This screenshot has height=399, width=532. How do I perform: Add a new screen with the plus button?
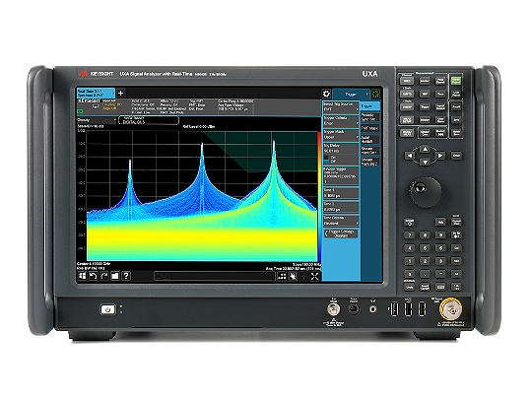pos(120,93)
